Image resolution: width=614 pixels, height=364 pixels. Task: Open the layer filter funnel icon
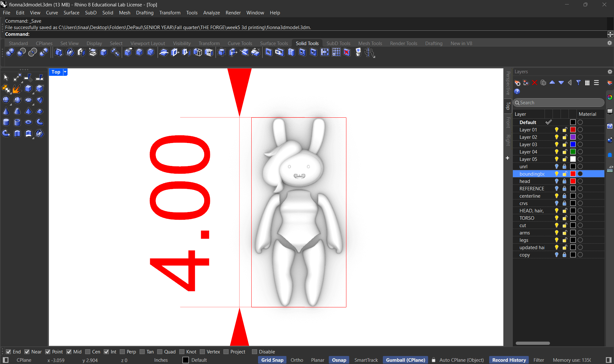[579, 83]
